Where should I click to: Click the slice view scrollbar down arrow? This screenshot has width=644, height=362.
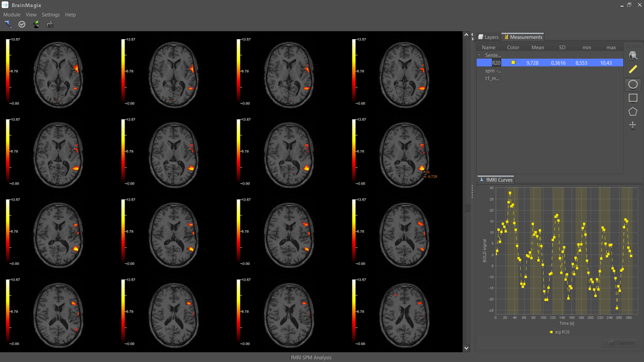click(x=465, y=348)
